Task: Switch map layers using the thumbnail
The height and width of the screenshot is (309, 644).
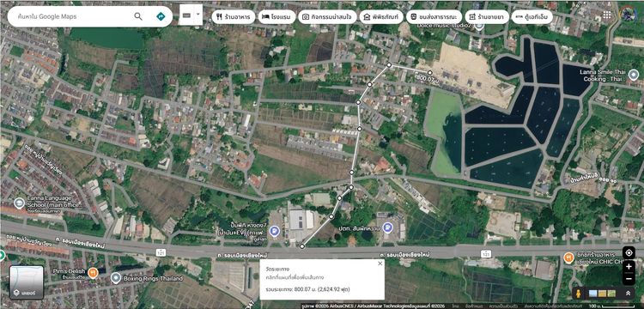Action: click(x=27, y=282)
